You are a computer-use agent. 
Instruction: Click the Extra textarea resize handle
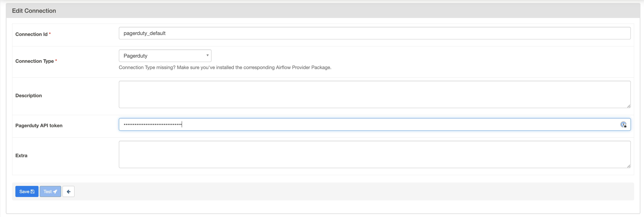629,166
